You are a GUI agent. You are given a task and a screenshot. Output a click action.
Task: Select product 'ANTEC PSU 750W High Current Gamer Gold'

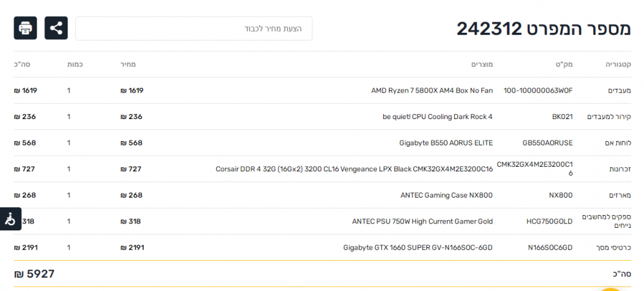coord(422,221)
